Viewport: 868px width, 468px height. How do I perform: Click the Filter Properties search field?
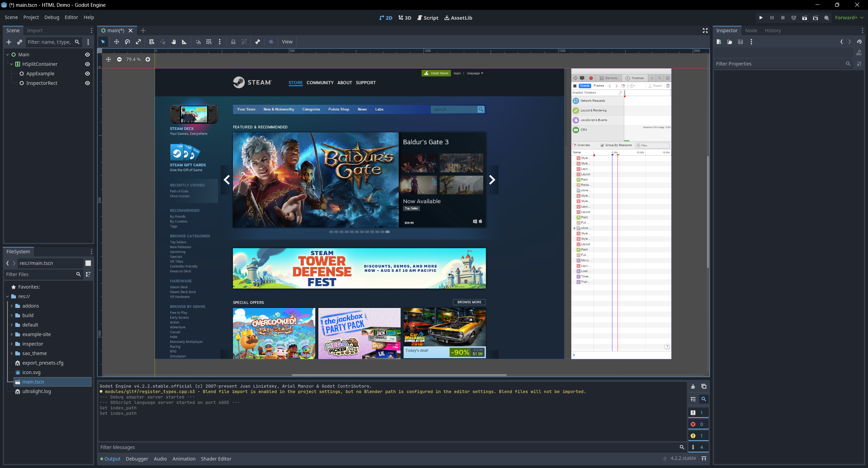click(780, 64)
